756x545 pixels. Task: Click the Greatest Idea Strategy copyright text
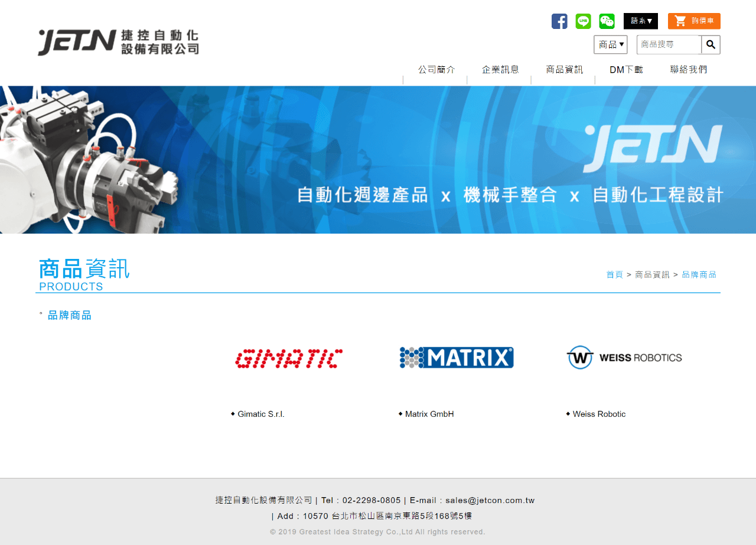tap(378, 532)
